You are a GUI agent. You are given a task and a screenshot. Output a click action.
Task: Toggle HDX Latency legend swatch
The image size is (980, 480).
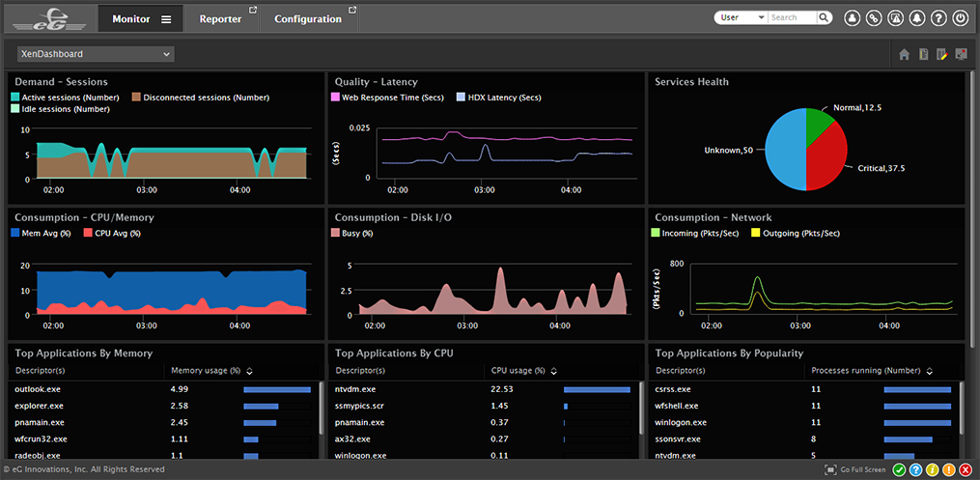pos(462,98)
